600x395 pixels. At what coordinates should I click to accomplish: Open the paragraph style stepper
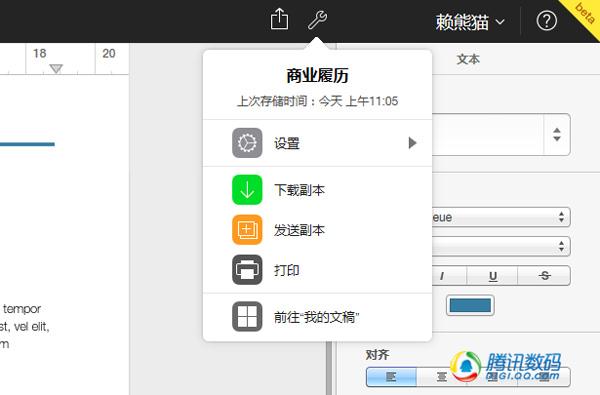(557, 134)
